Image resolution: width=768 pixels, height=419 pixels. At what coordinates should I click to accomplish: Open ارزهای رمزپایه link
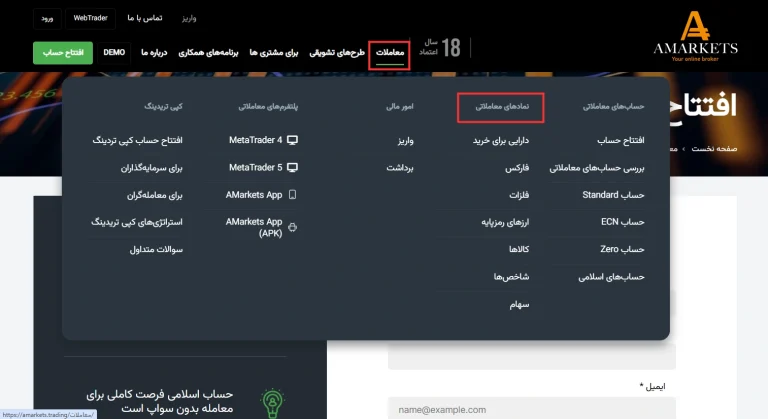[x=505, y=222]
